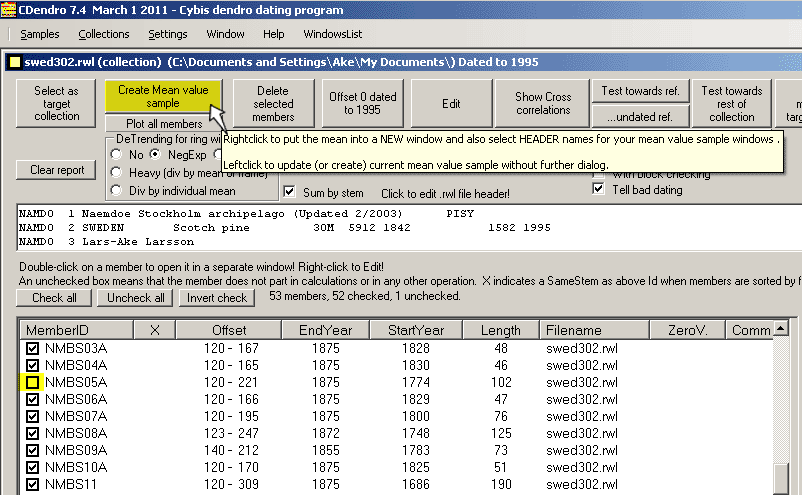Click Create Mean value sample button
The width and height of the screenshot is (802, 495).
[163, 96]
